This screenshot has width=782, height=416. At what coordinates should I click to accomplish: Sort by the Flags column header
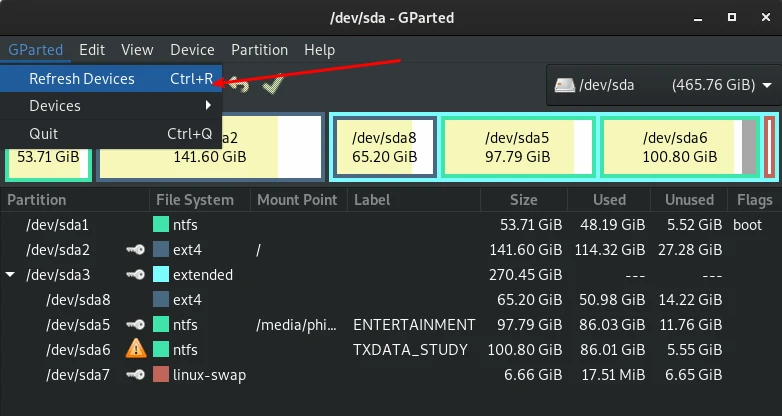tap(755, 200)
